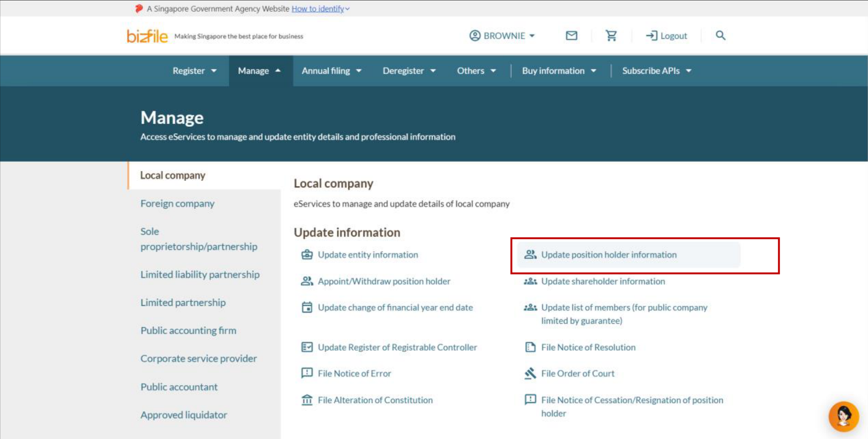Select Public accountant in the sidebar

click(x=179, y=387)
